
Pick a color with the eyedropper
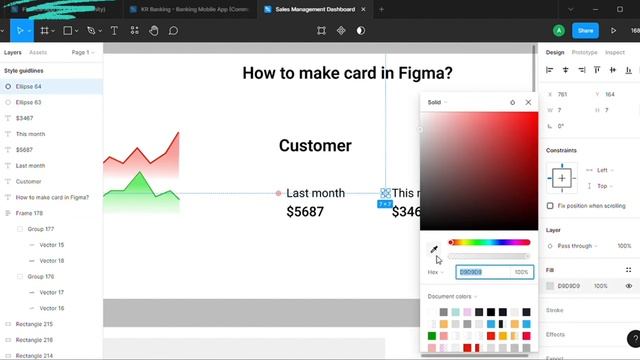(x=434, y=249)
